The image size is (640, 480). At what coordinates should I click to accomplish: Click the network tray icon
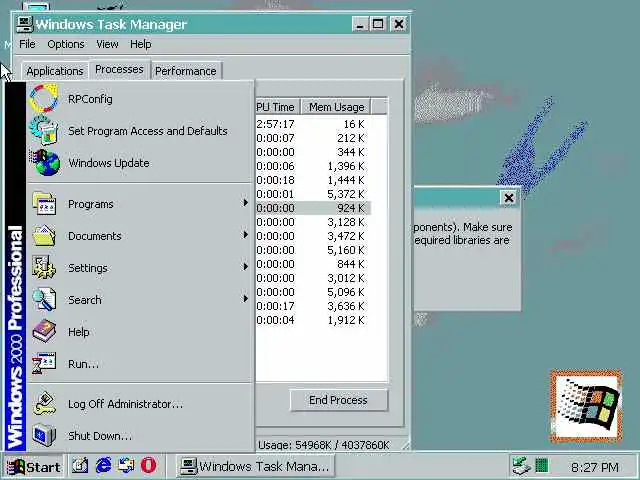(x=521, y=466)
